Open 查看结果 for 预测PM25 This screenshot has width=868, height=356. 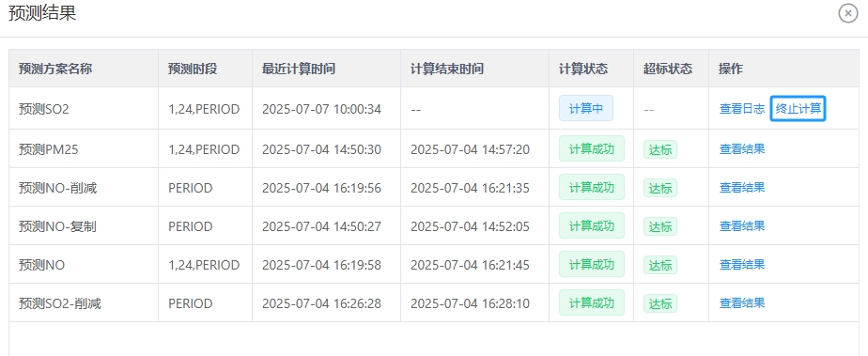click(x=742, y=149)
